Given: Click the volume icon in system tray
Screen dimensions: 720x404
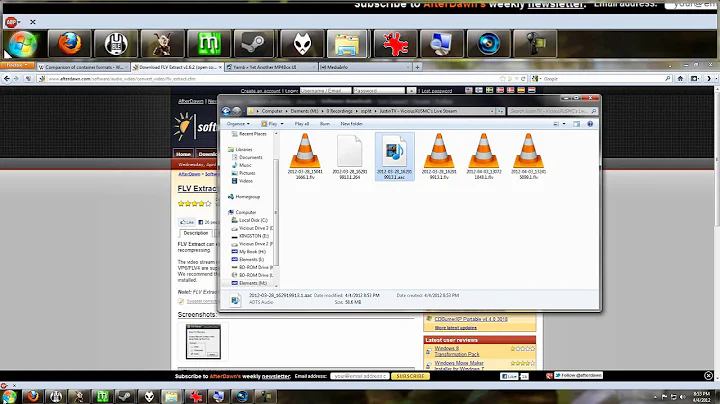Looking at the screenshot, I should [682, 397].
